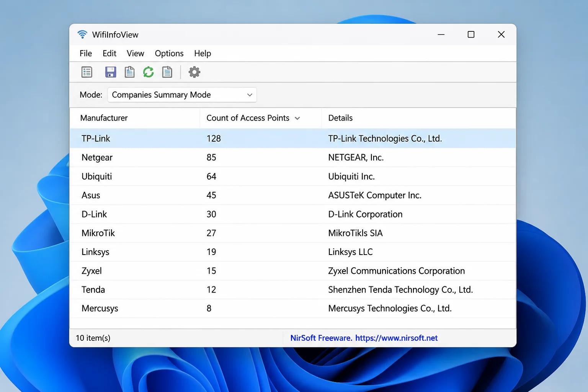
Task: Open the File menu
Action: click(86, 54)
